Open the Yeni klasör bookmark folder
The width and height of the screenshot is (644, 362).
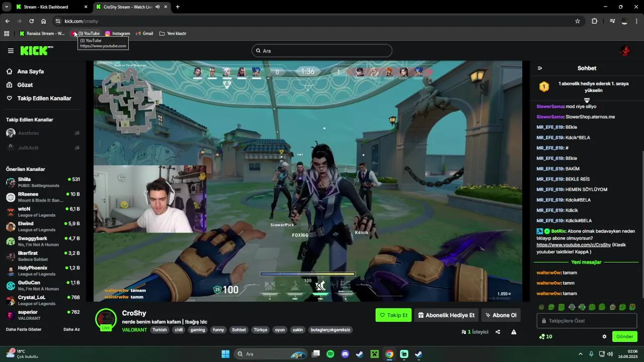pos(173,34)
